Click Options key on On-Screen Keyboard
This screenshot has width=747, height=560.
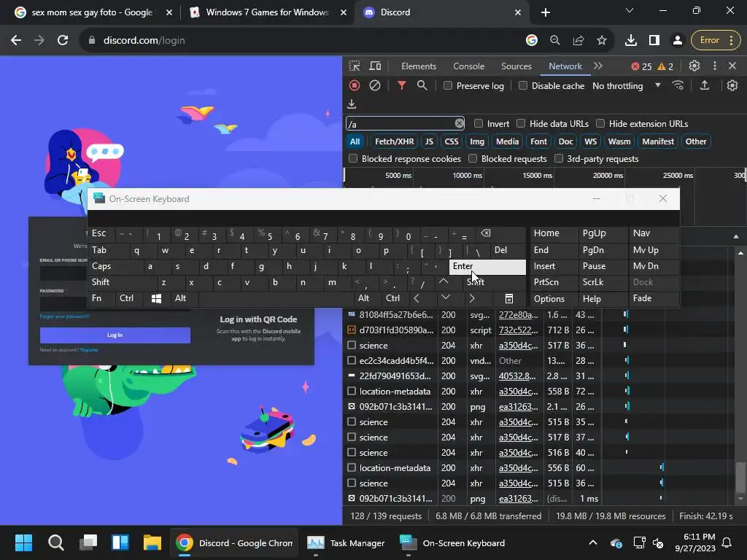click(x=554, y=298)
